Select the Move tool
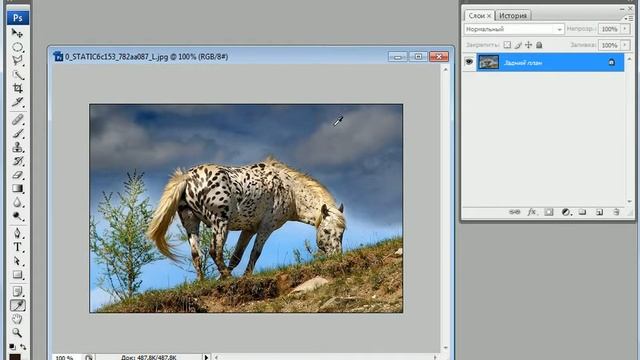The image size is (640, 360). [17, 33]
